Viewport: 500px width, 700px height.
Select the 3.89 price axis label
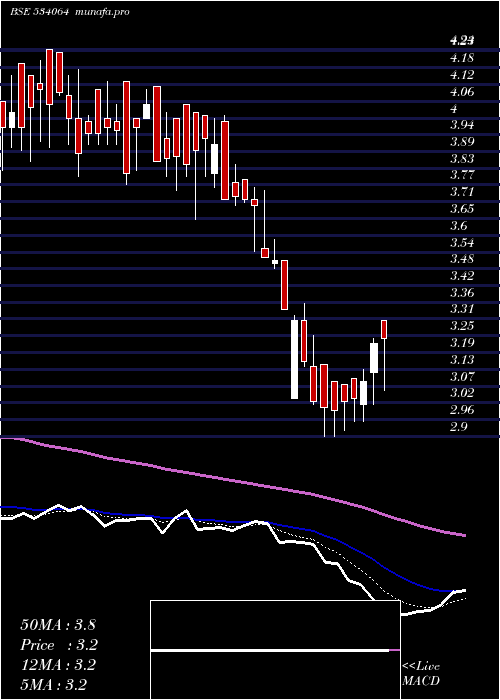[462, 142]
